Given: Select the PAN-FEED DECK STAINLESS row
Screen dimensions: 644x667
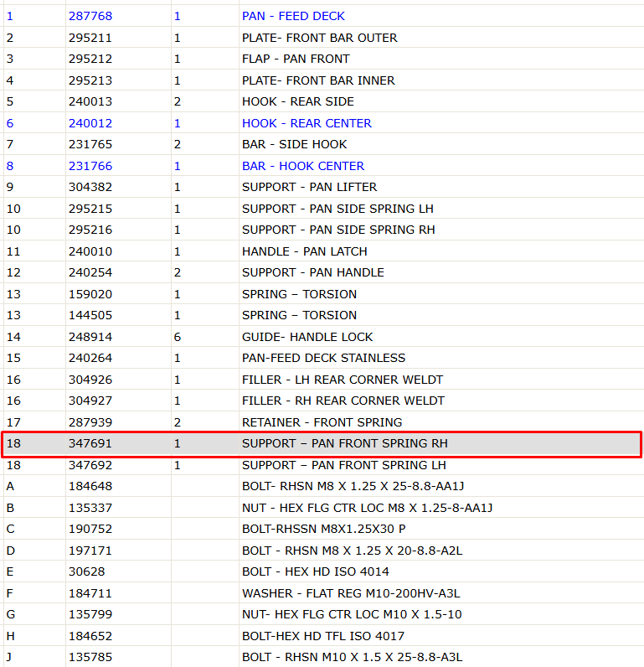Looking at the screenshot, I should pos(322,358).
